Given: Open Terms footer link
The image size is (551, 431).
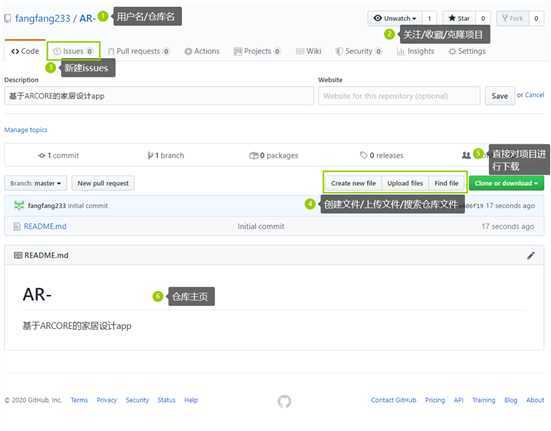Looking at the screenshot, I should (x=79, y=400).
